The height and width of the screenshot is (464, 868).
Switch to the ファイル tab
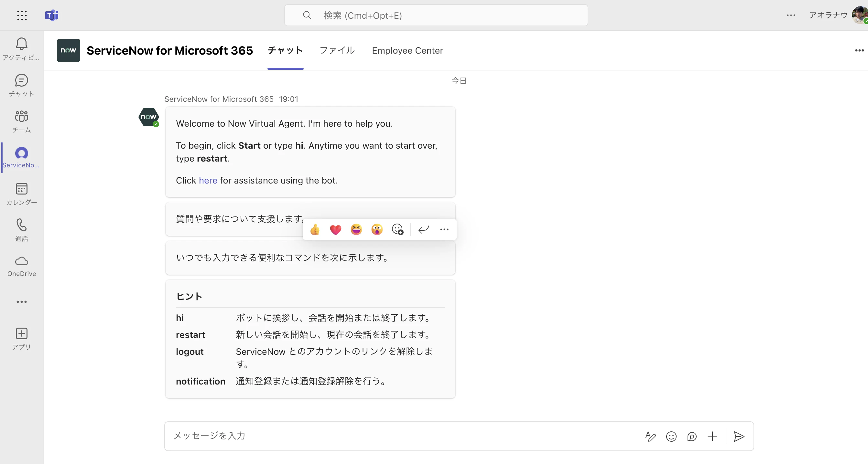pos(337,50)
